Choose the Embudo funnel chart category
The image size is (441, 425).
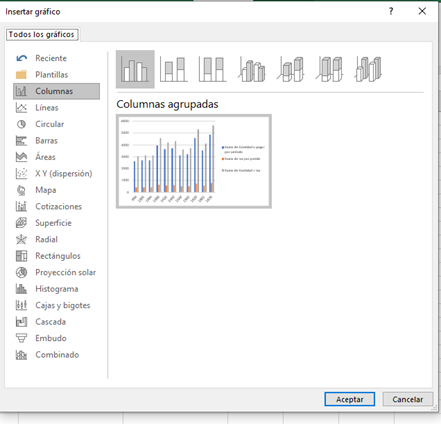click(x=56, y=338)
